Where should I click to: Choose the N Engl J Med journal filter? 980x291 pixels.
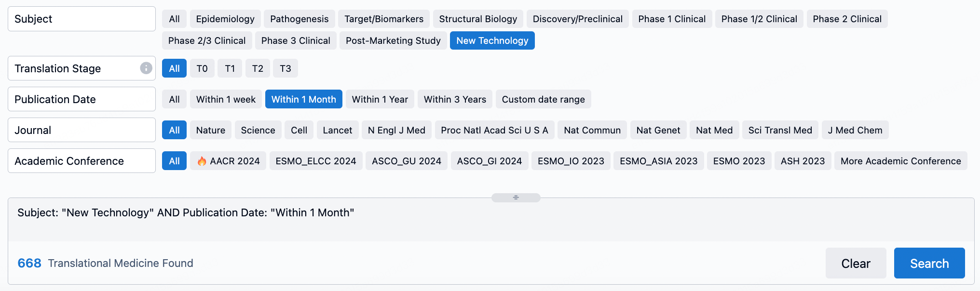pyautogui.click(x=396, y=130)
